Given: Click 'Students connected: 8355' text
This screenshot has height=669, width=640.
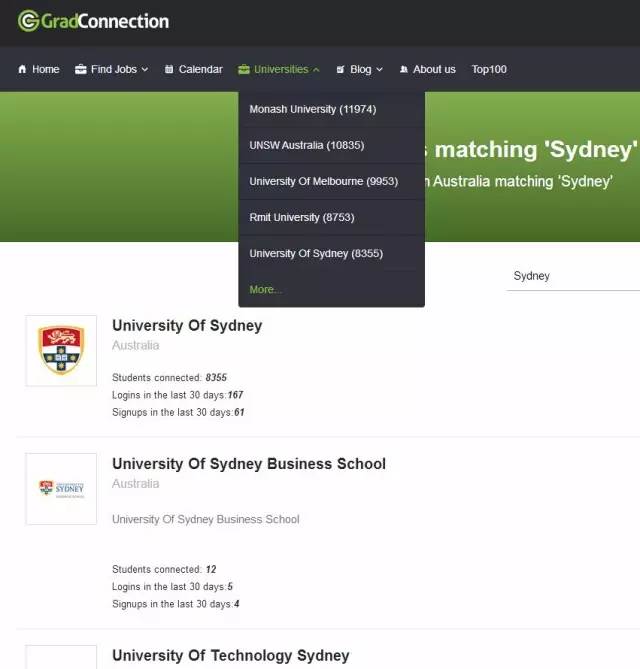Looking at the screenshot, I should [169, 378].
